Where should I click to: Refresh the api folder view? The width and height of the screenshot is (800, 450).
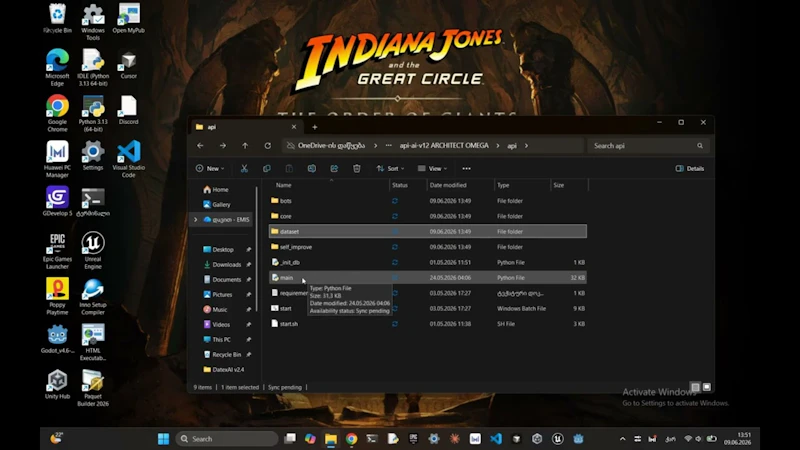tap(267, 145)
